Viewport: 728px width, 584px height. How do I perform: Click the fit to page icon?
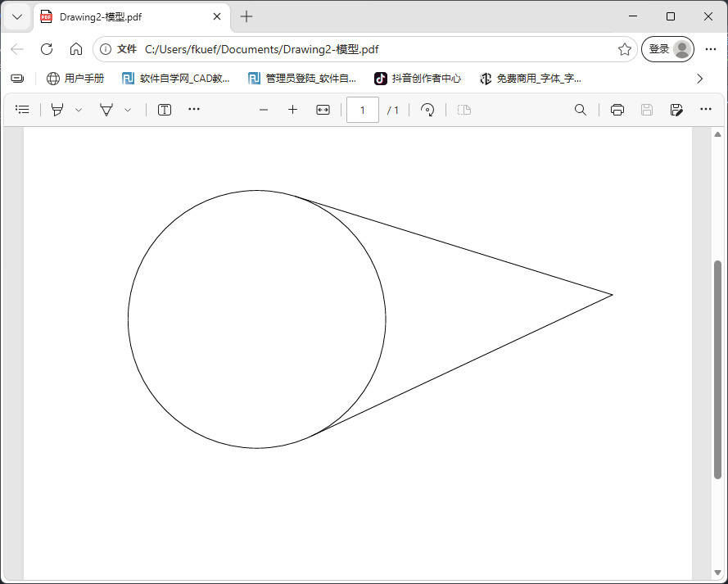[x=322, y=109]
